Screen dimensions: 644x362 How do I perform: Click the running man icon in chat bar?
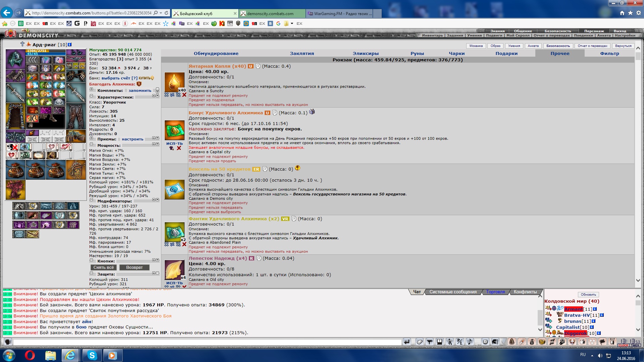[x=450, y=342]
